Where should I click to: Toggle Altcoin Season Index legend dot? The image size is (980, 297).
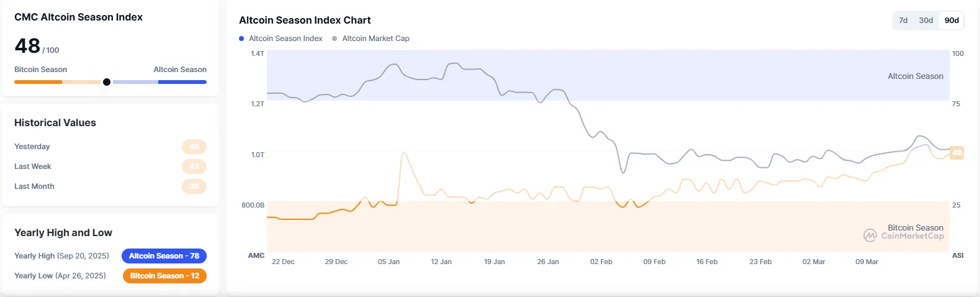coord(241,39)
